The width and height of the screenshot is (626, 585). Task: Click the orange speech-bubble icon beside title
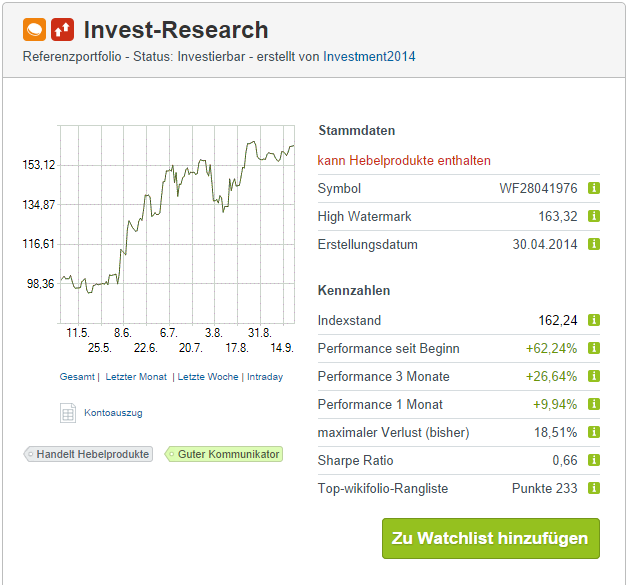pyautogui.click(x=34, y=30)
